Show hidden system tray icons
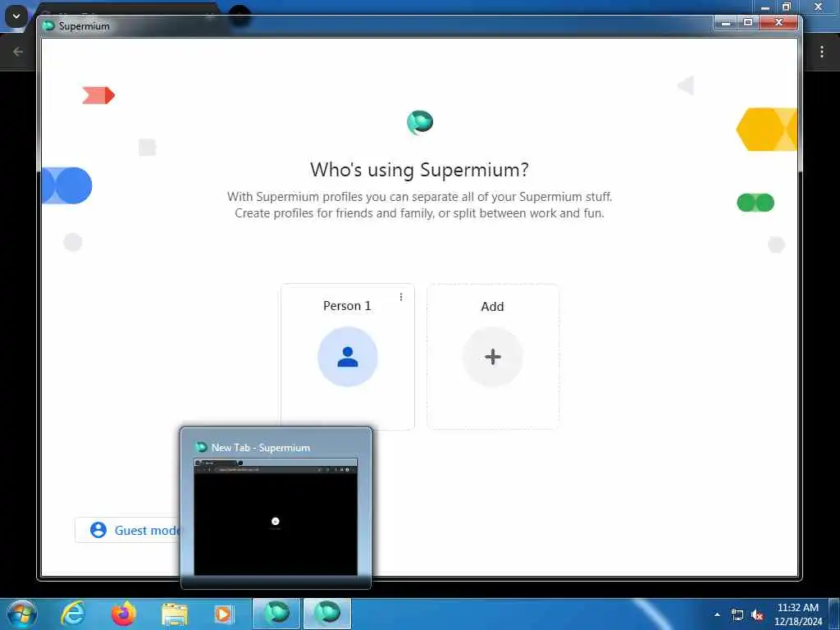This screenshot has width=840, height=630. (x=717, y=614)
